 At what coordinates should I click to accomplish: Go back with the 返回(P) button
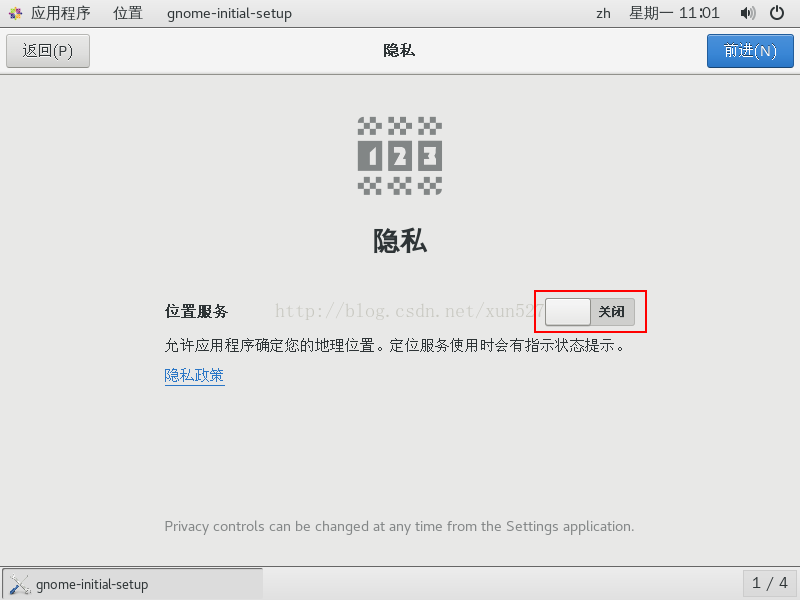coord(48,51)
